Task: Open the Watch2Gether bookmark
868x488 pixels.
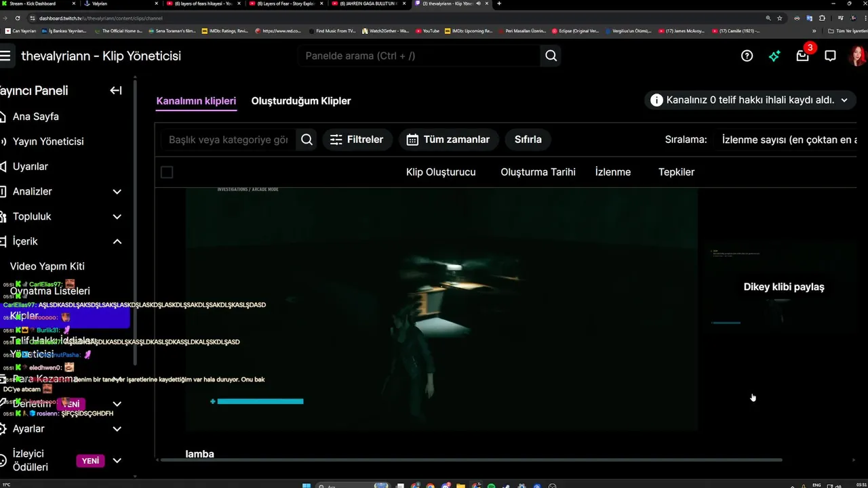Action: coord(385,31)
